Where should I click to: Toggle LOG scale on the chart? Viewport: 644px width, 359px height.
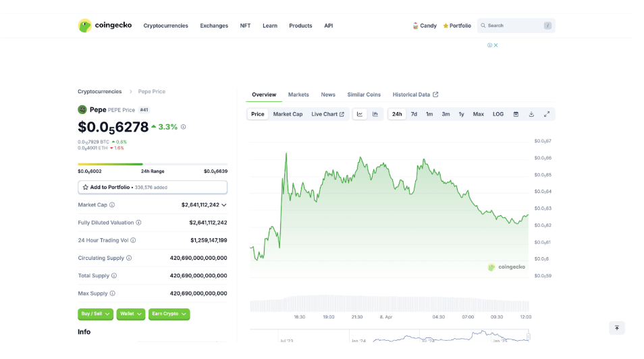498,114
